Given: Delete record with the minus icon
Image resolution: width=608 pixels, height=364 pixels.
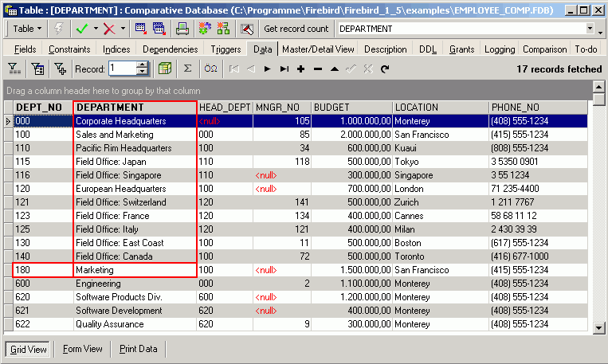Looking at the screenshot, I should (318, 69).
